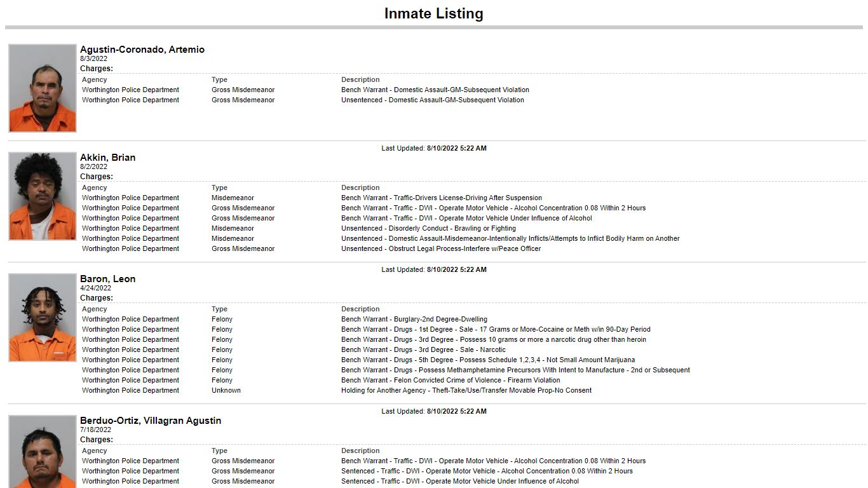The image size is (868, 488).
Task: Open Artemio Agustin-Coronado's mugshot photo
Action: [43, 88]
